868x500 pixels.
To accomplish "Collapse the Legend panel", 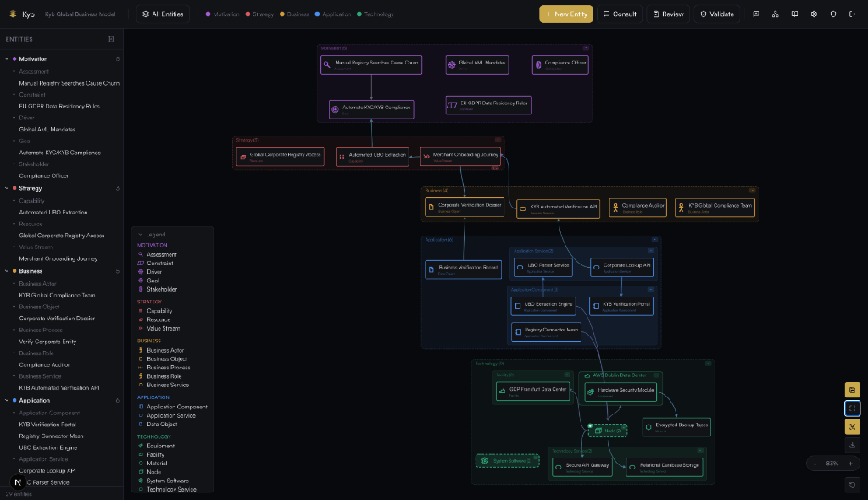I will tap(141, 234).
